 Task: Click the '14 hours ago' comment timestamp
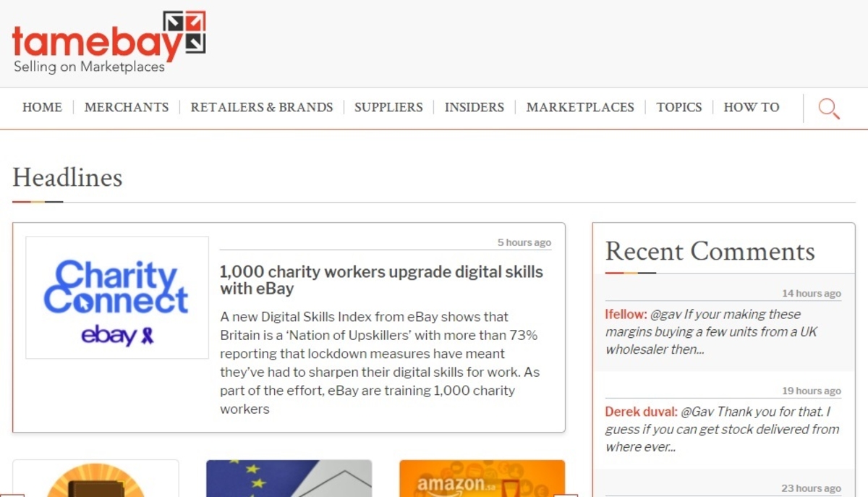[x=812, y=293]
